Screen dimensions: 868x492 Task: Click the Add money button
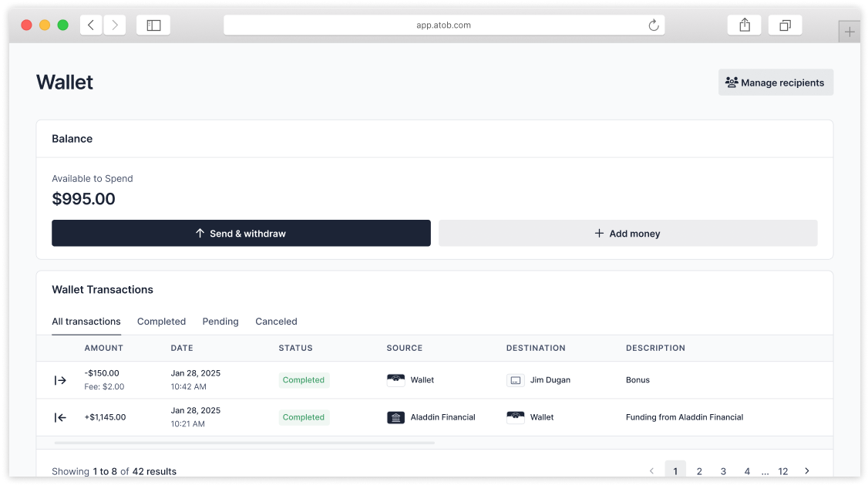(x=627, y=233)
